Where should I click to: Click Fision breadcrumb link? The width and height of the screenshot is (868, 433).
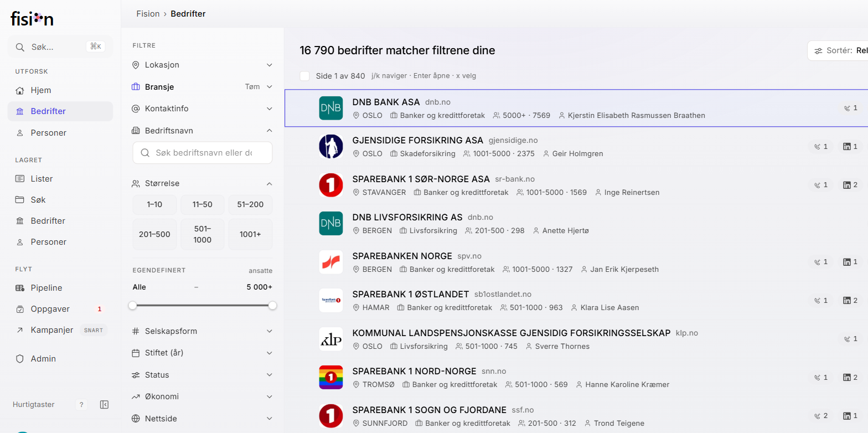tap(148, 14)
